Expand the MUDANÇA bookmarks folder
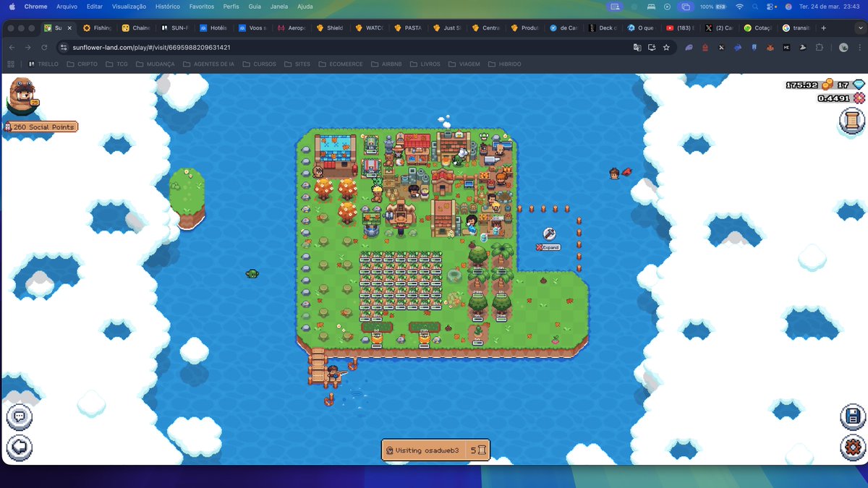868x488 pixels. point(155,64)
